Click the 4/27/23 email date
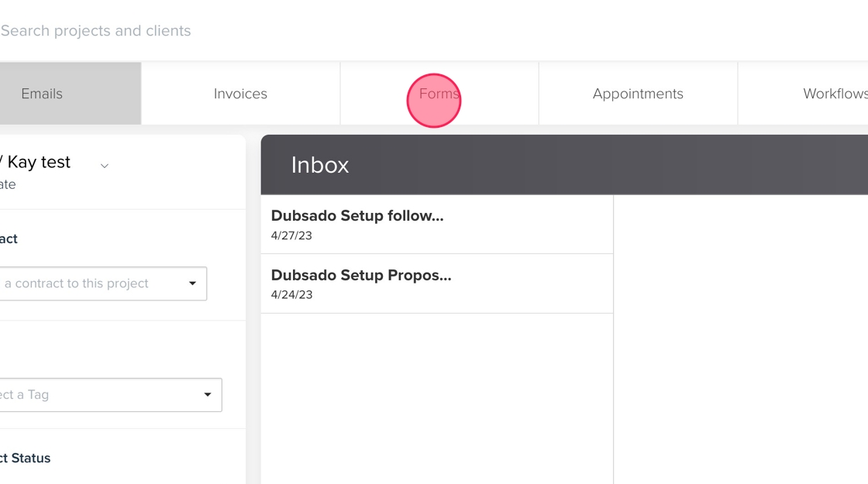Image resolution: width=868 pixels, height=484 pixels. 291,235
